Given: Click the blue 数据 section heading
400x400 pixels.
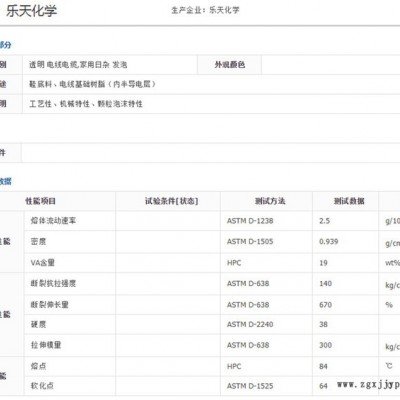Looking at the screenshot, I should (x=5, y=181).
